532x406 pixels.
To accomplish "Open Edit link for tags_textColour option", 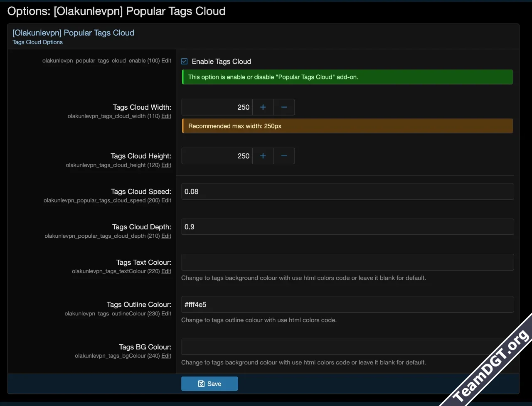I will tap(166, 271).
